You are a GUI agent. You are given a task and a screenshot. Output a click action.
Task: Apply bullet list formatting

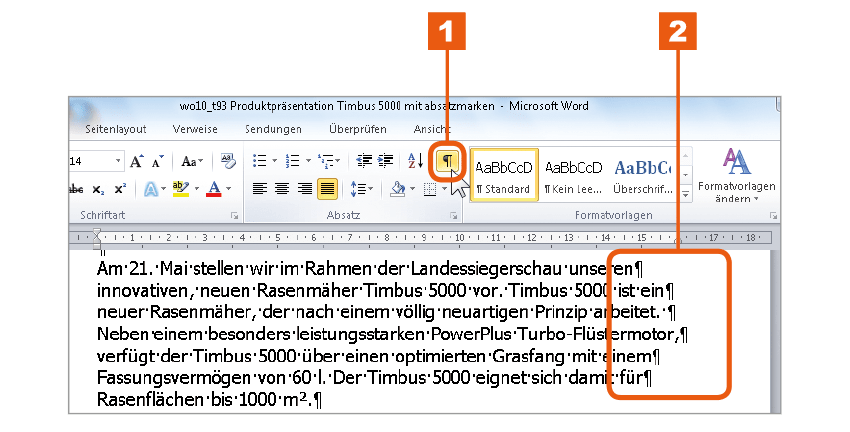tap(260, 161)
